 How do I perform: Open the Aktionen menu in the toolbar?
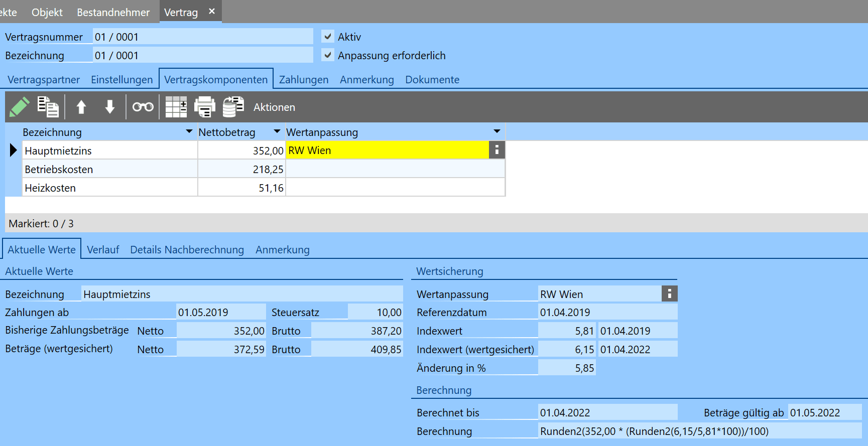click(x=274, y=107)
